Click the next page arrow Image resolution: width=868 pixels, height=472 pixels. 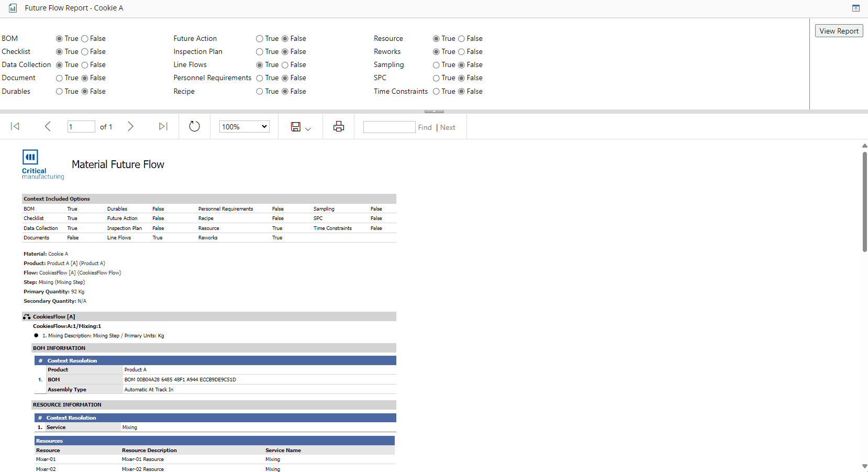(130, 126)
